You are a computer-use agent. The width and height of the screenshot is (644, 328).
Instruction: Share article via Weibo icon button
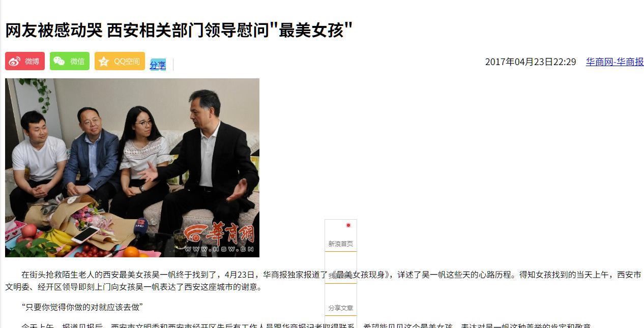point(25,61)
